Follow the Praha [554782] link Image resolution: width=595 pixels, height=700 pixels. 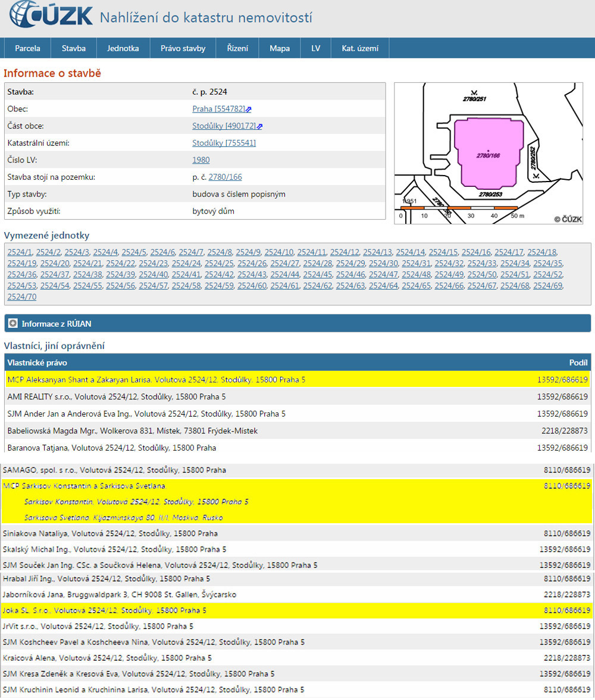click(x=219, y=109)
